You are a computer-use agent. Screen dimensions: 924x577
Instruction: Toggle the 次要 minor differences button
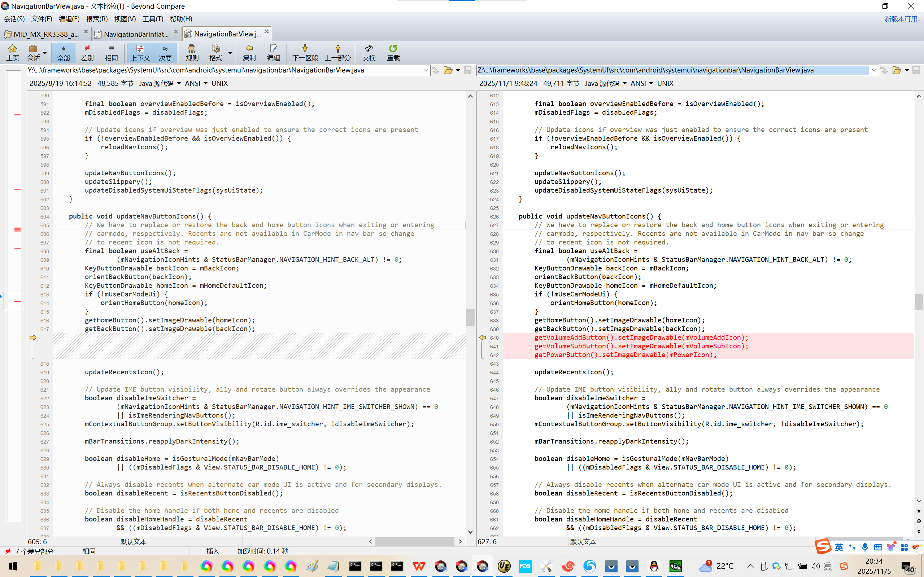165,52
